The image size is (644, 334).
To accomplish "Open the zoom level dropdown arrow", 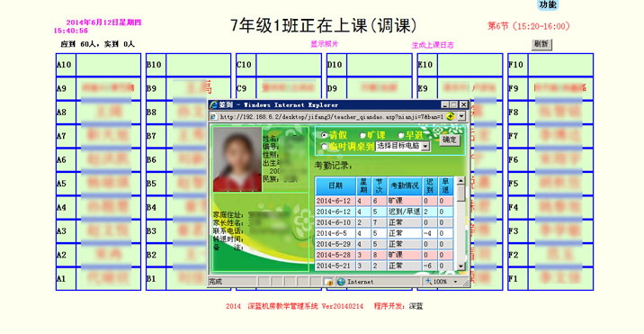I will click(x=455, y=282).
